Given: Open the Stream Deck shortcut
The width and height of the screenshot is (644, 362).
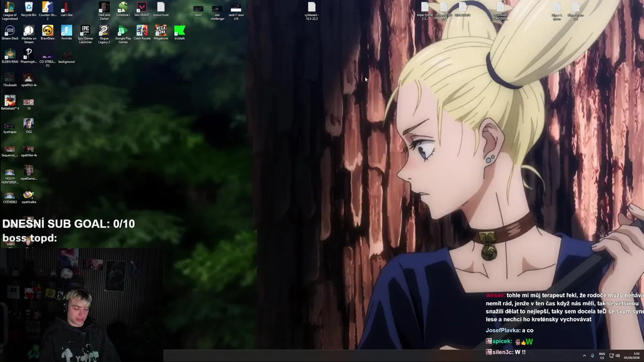Looking at the screenshot, I should [10, 33].
